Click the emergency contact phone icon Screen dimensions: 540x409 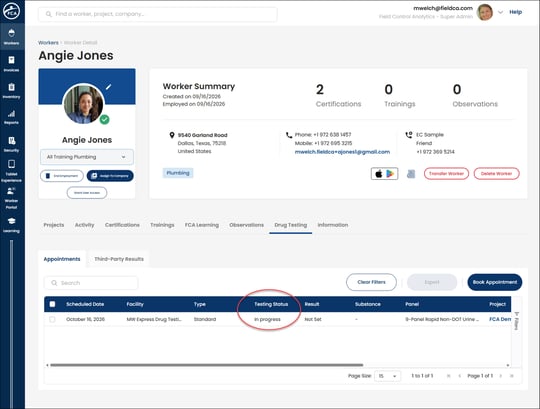coord(409,135)
